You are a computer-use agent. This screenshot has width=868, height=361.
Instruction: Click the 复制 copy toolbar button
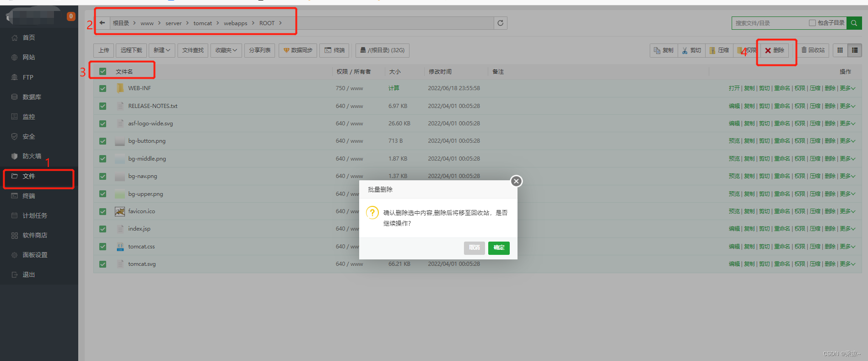point(663,50)
